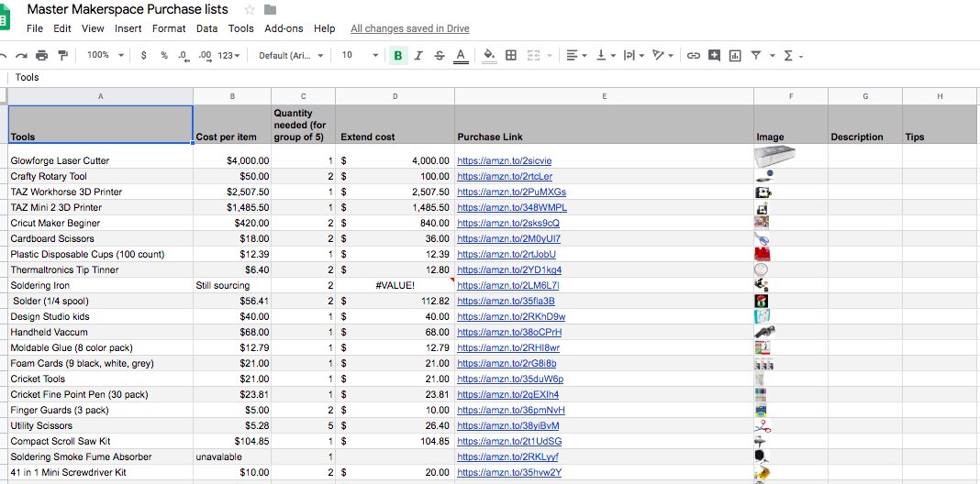Select the 'Description' header cell
This screenshot has width=980, height=484.
[865, 125]
